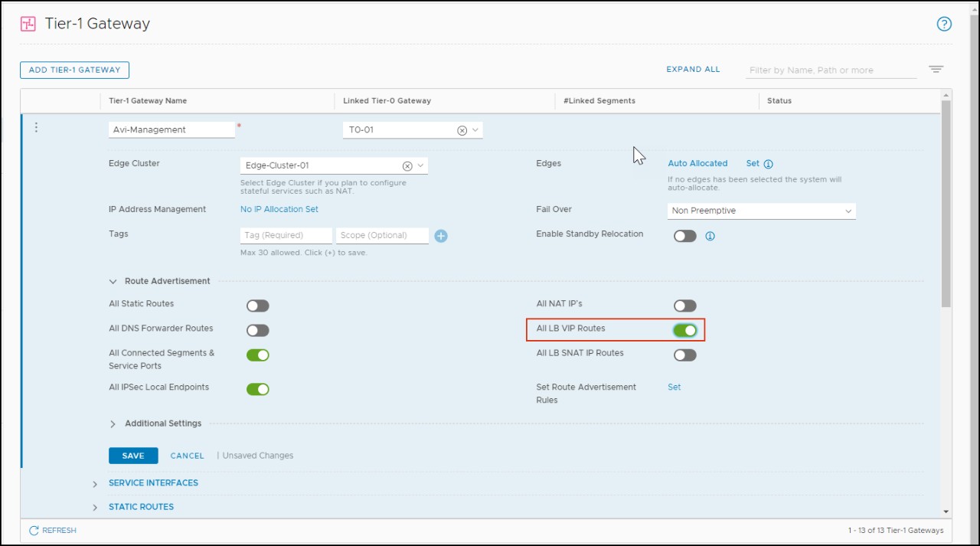Open the Edge Cluster dropdown arrow

tap(420, 165)
